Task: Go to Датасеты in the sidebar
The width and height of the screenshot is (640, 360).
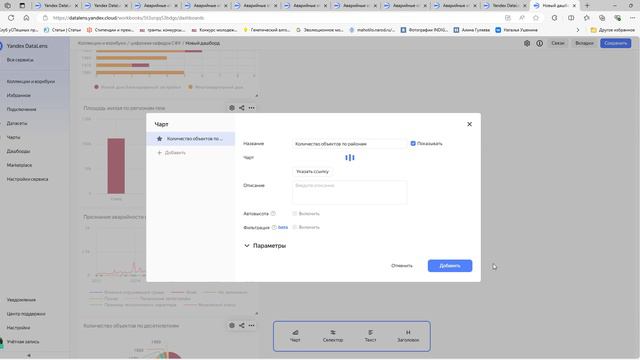Action: [x=17, y=123]
